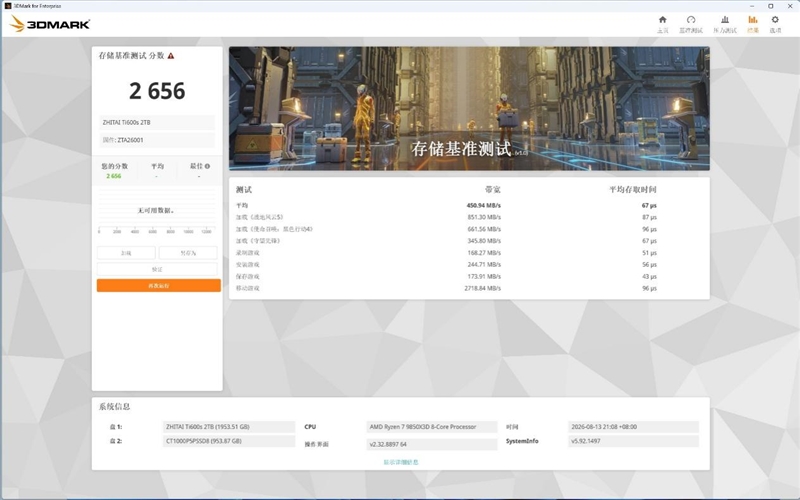Click the AMD Ryzen 7 9850X3D processor field
Viewport: 800px width, 500px height.
[432, 427]
